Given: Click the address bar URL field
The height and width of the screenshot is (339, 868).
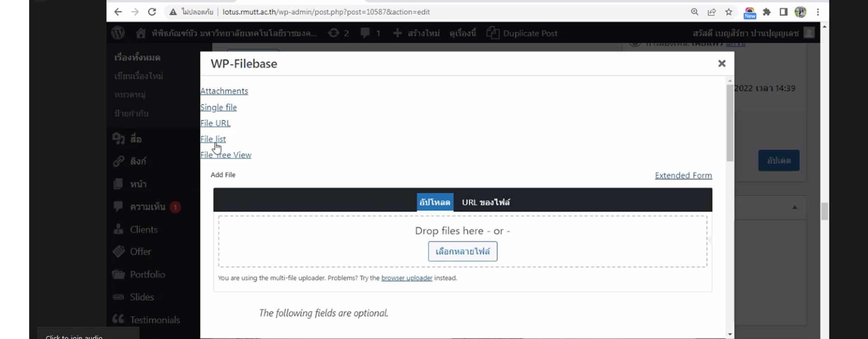Looking at the screenshot, I should point(326,12).
